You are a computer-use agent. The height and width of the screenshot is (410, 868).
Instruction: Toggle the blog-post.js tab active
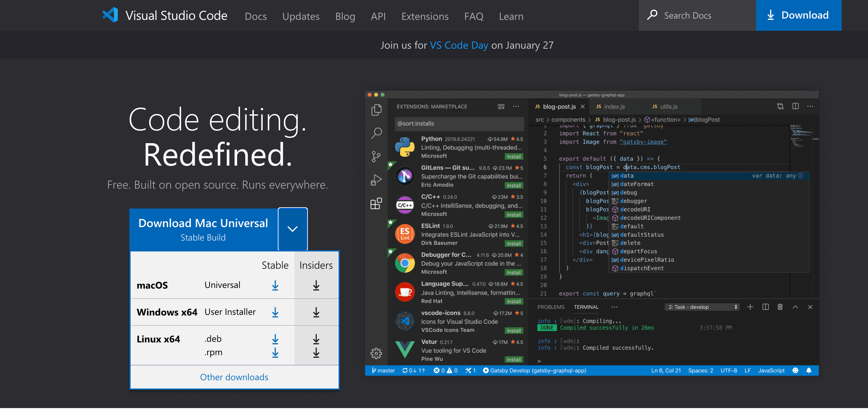tap(559, 106)
